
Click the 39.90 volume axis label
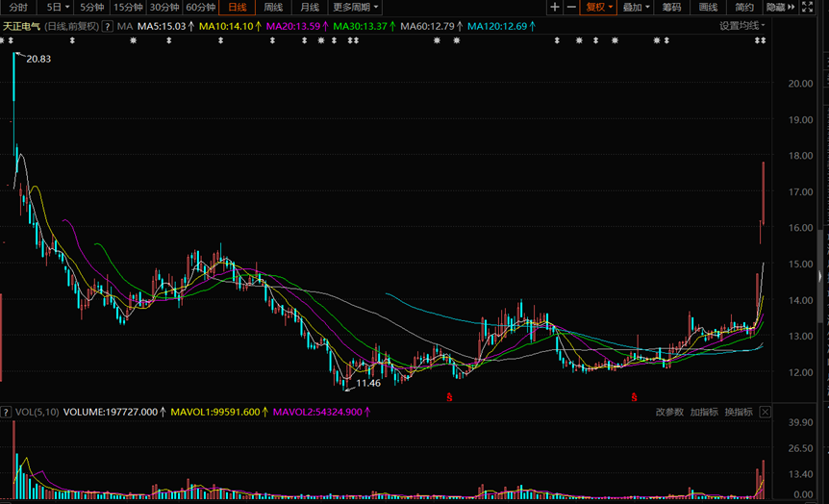[800, 422]
